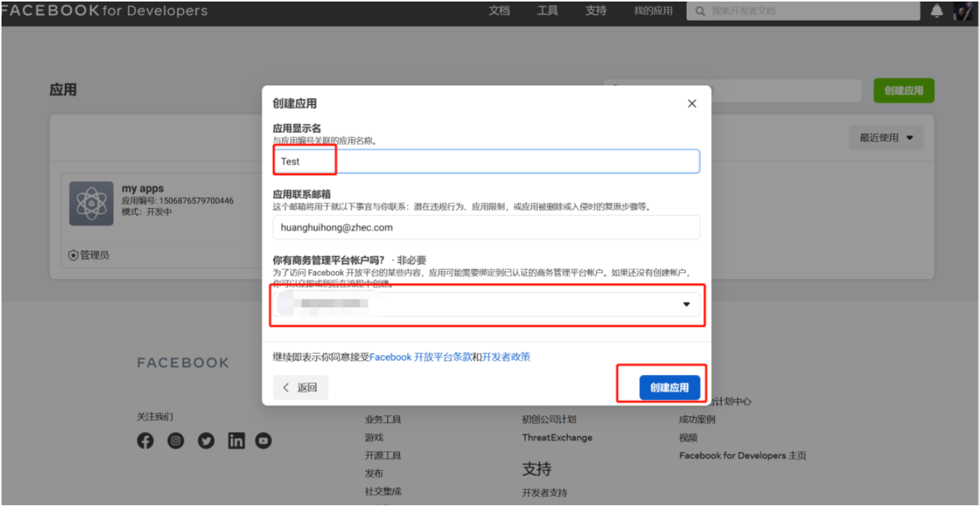Open the notifications bell icon
The height and width of the screenshot is (506, 980).
tap(936, 11)
